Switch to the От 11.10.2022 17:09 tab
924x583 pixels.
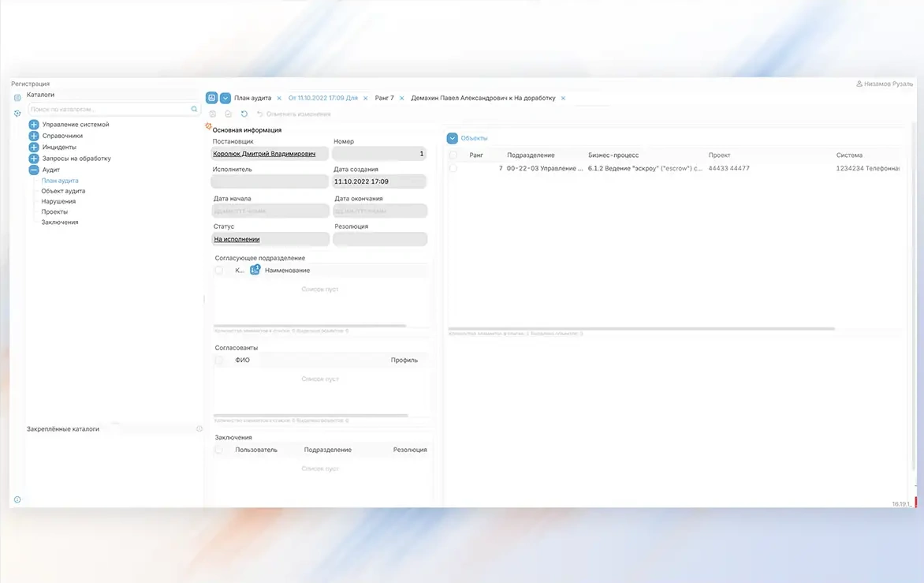[322, 99]
